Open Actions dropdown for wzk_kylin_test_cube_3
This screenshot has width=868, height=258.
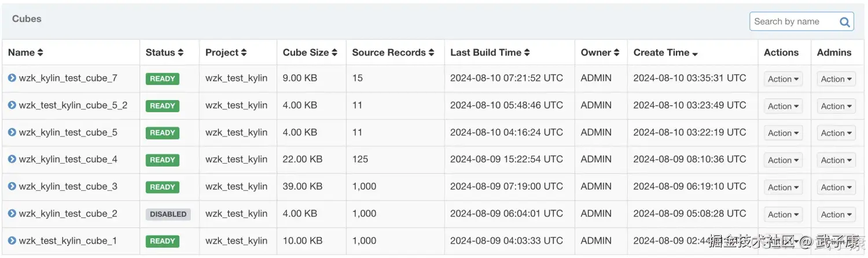coord(783,187)
